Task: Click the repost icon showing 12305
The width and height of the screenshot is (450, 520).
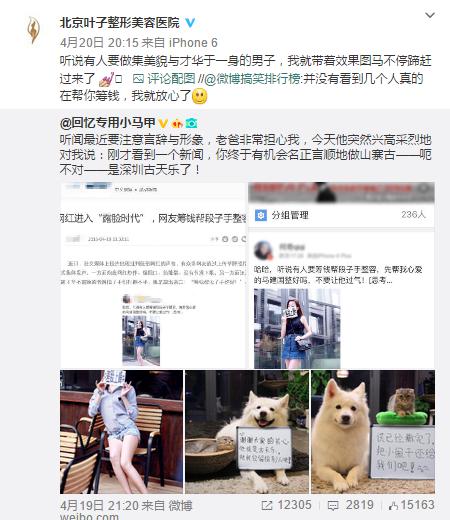Action: [267, 505]
